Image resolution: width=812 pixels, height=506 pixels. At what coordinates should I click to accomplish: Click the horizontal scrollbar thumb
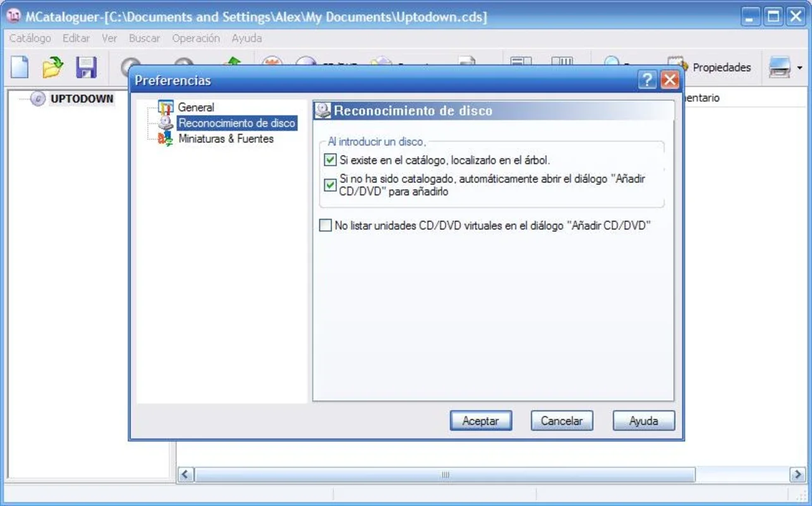[x=445, y=474]
